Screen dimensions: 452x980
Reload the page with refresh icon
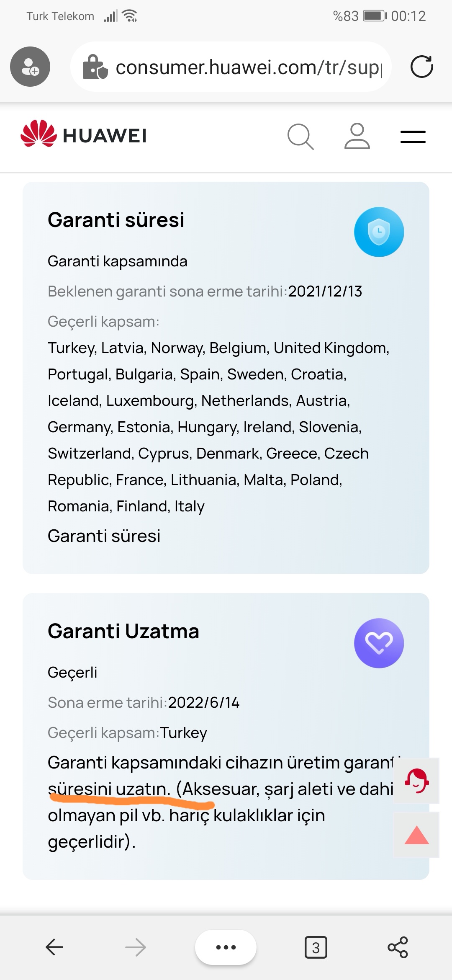click(x=421, y=67)
